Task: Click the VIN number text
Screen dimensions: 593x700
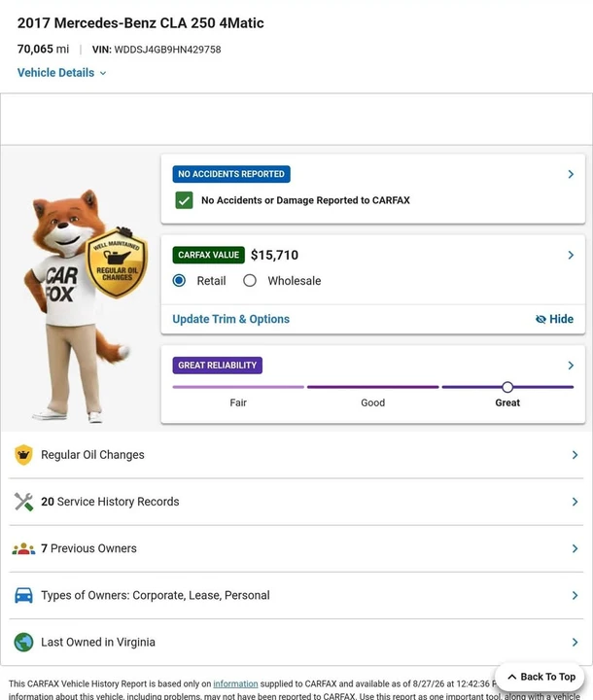Action: click(167, 50)
